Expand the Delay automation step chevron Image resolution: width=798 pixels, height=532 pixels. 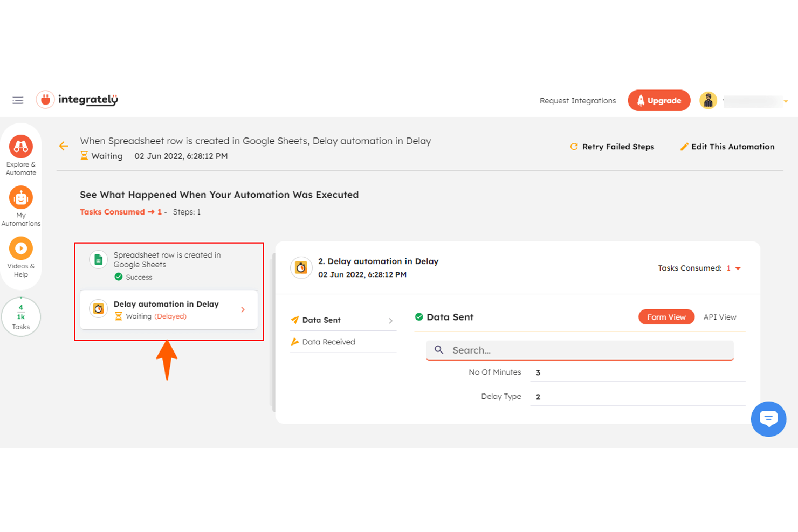tap(242, 309)
